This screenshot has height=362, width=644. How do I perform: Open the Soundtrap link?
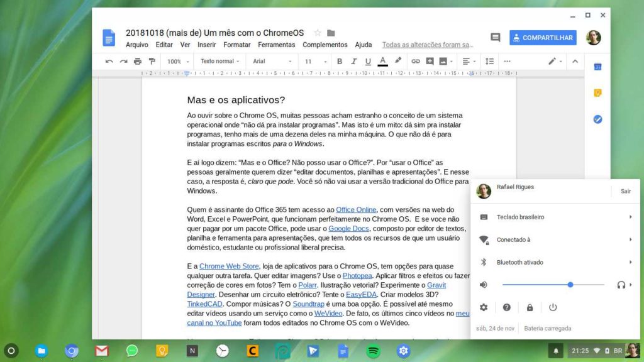(x=308, y=304)
